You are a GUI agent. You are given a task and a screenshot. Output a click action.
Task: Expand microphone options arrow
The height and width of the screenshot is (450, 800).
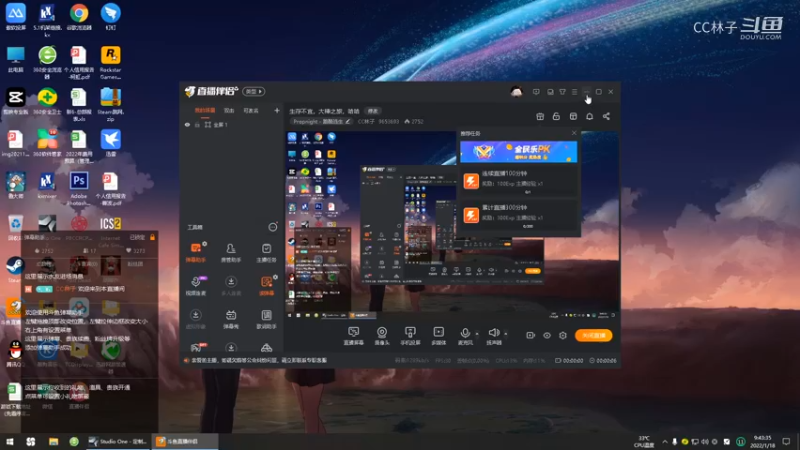pyautogui.click(x=477, y=334)
